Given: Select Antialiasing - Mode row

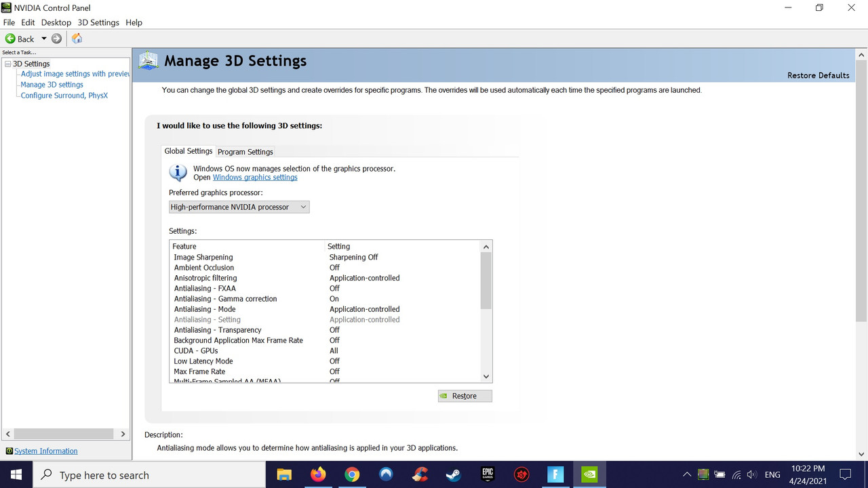Looking at the screenshot, I should tap(324, 309).
